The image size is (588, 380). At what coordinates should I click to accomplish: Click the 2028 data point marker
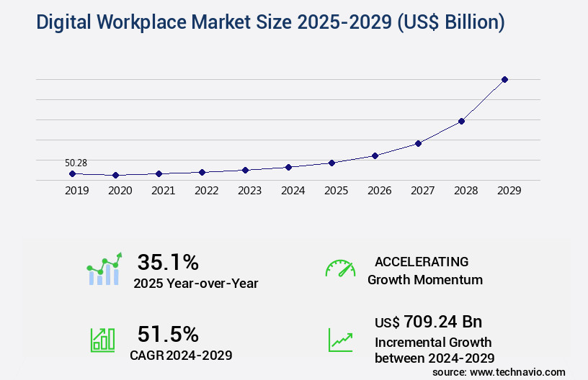point(461,121)
